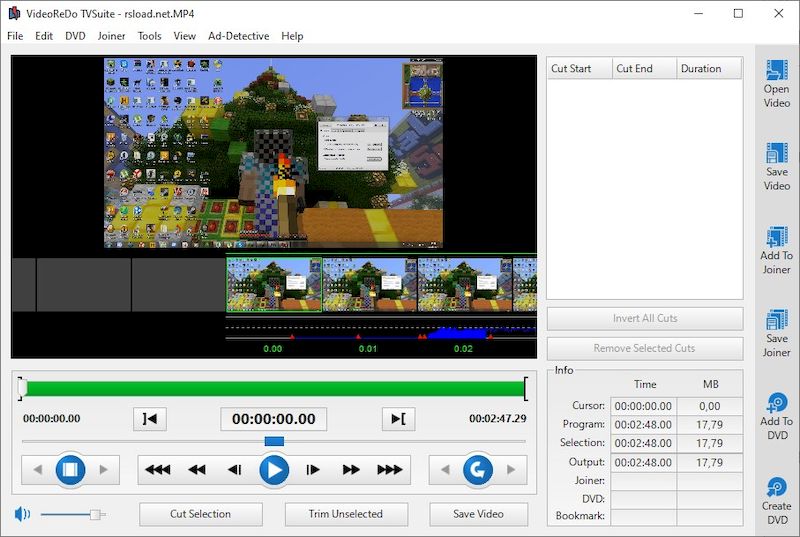This screenshot has width=800, height=537.
Task: Click the Selection MB value 17,79
Action: [710, 443]
